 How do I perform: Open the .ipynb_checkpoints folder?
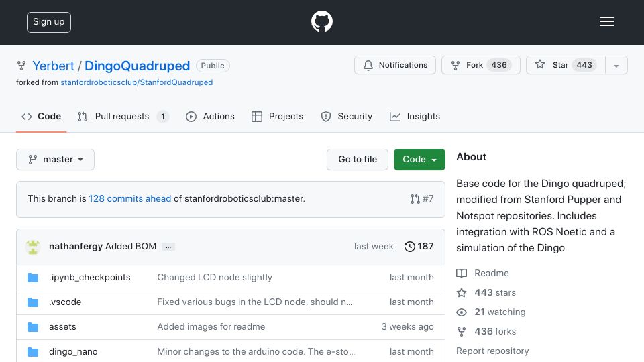pyautogui.click(x=89, y=278)
